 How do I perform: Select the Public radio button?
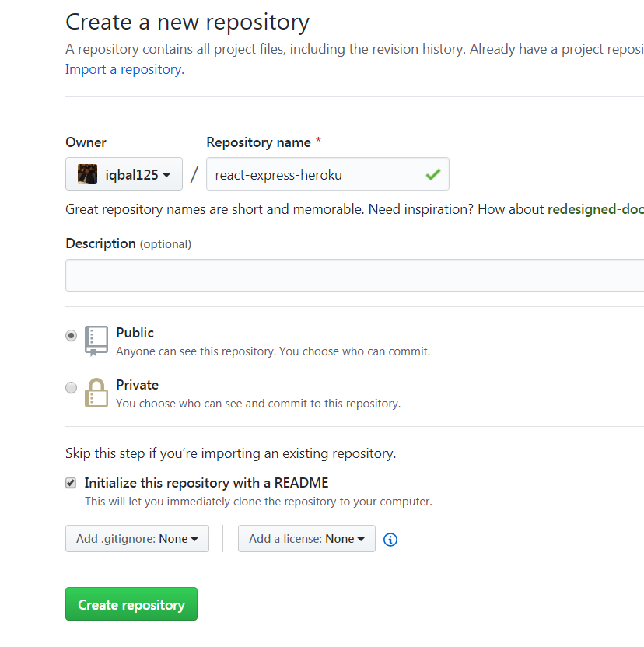71,335
